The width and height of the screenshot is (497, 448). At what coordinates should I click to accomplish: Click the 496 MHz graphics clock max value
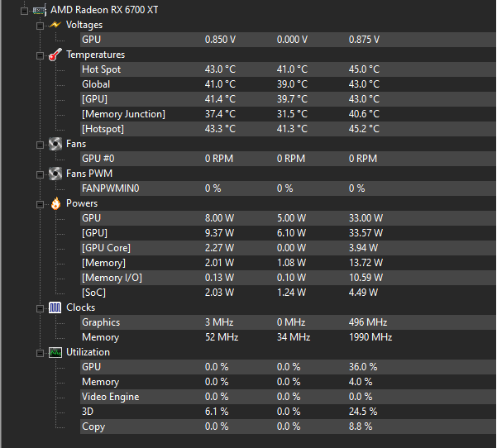coord(368,322)
